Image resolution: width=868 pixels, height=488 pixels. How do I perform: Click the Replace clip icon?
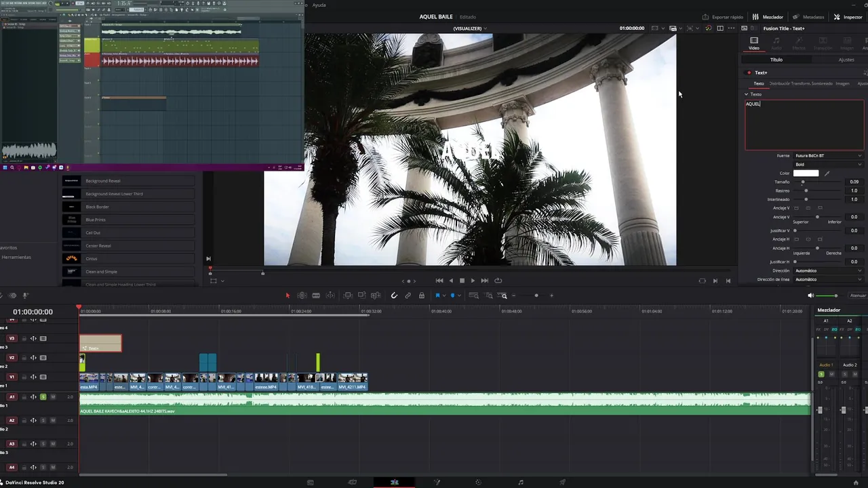(375, 296)
